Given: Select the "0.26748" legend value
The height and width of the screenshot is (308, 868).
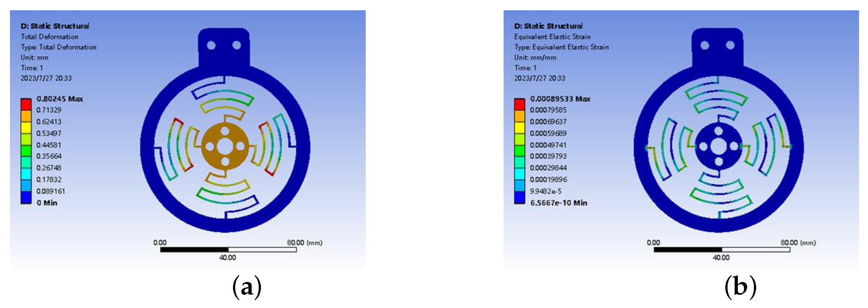Looking at the screenshot, I should [49, 168].
